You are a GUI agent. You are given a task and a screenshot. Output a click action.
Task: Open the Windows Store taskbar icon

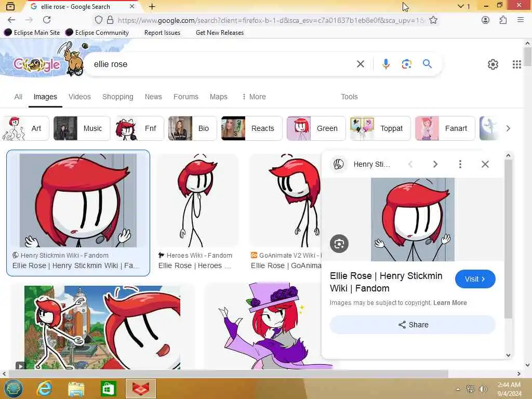tap(108, 389)
